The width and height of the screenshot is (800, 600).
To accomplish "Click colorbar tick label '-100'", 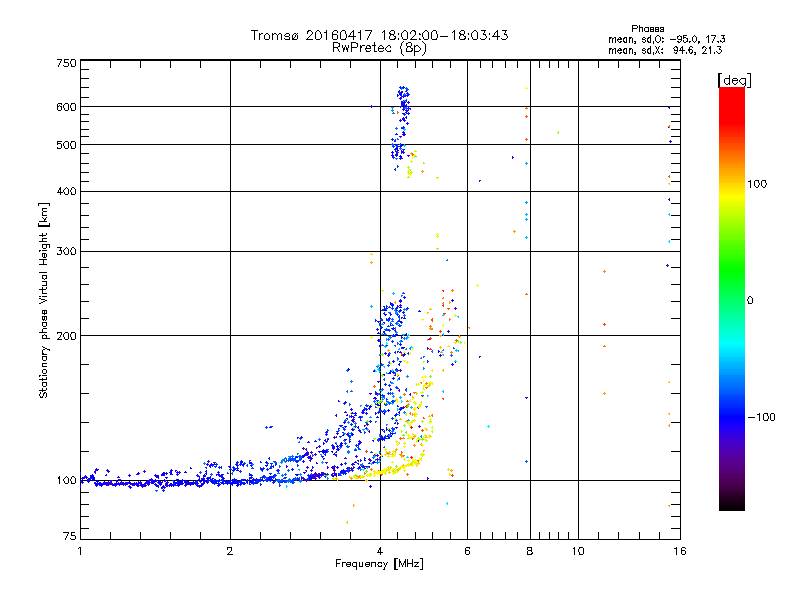I will coord(762,417).
